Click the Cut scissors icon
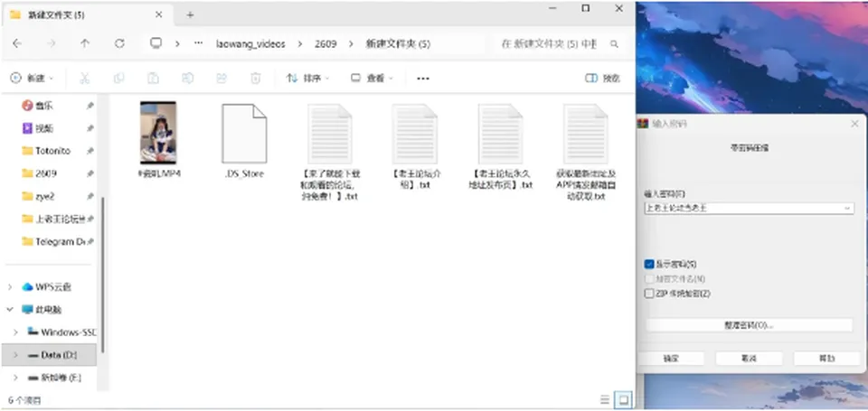868x411 pixels. coord(84,79)
